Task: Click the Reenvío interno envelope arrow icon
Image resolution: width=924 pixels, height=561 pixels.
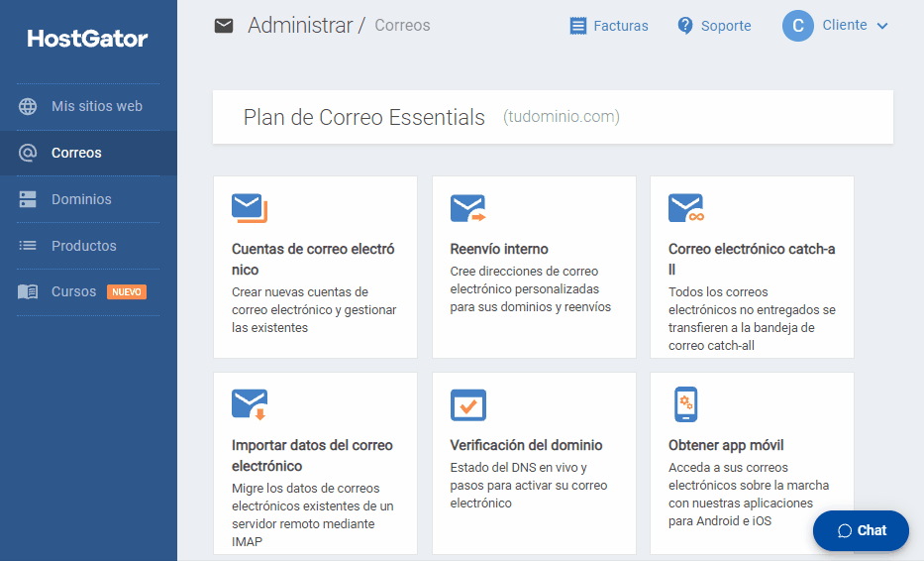Action: point(467,208)
